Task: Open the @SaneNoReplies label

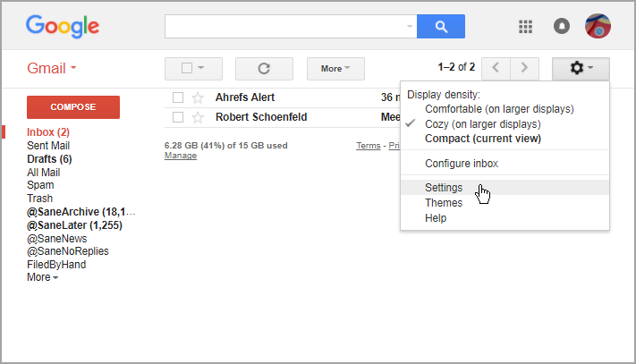Action: (67, 251)
